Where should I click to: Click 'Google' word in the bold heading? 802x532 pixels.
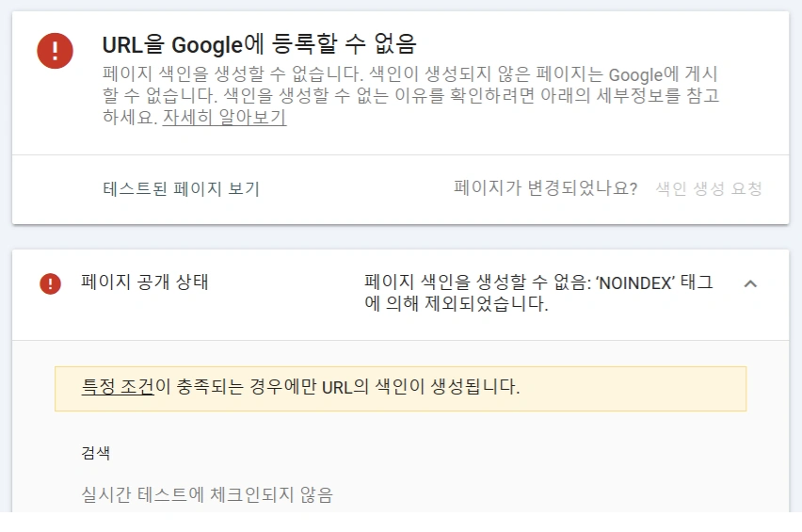206,44
